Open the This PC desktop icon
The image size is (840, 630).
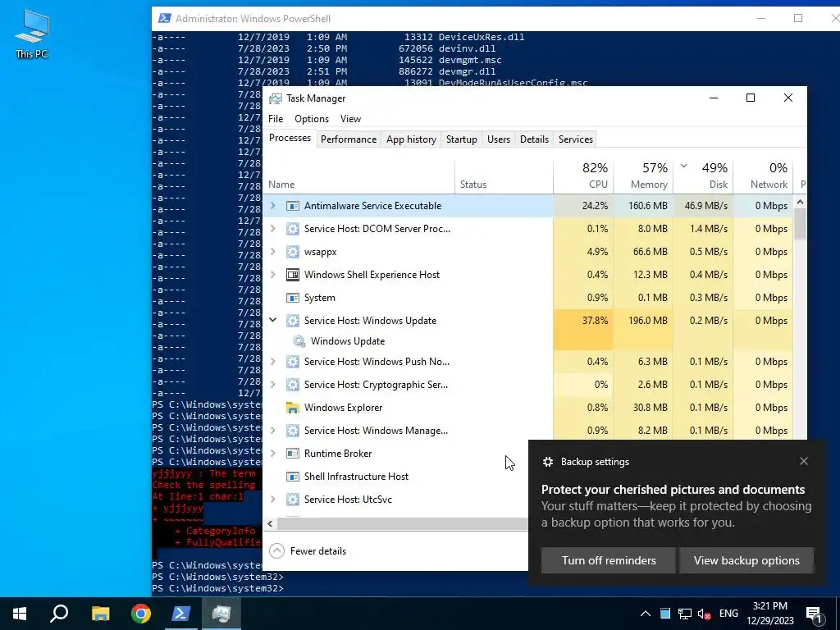[32, 34]
